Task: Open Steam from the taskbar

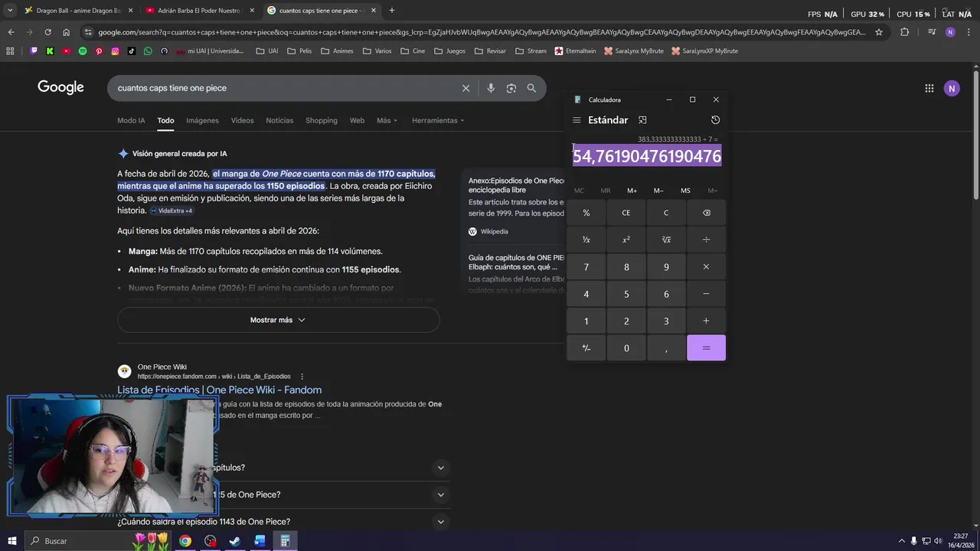Action: click(x=235, y=541)
